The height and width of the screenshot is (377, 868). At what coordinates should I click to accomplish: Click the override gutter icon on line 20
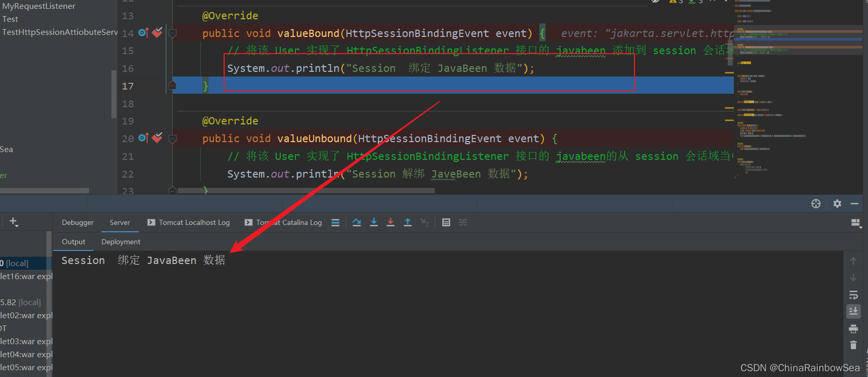144,138
